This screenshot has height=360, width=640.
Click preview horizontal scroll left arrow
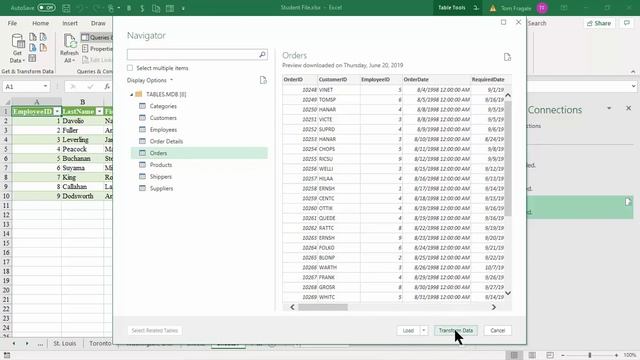pos(292,307)
